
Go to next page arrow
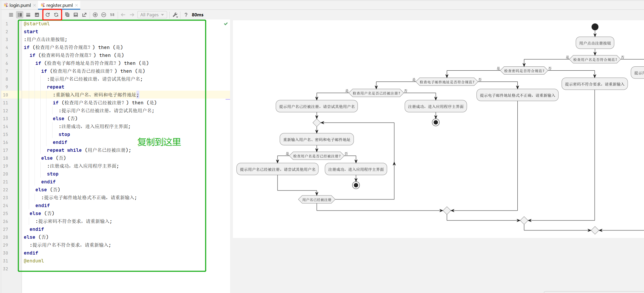[x=132, y=15]
